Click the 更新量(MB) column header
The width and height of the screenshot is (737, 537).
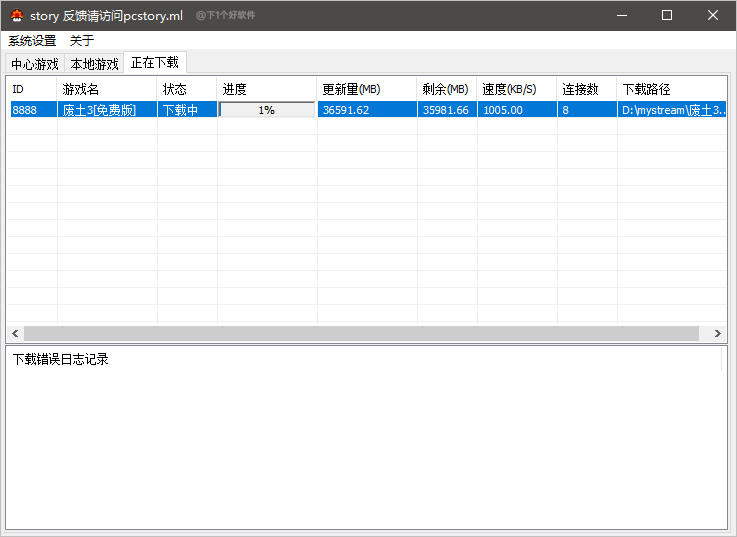click(x=366, y=89)
